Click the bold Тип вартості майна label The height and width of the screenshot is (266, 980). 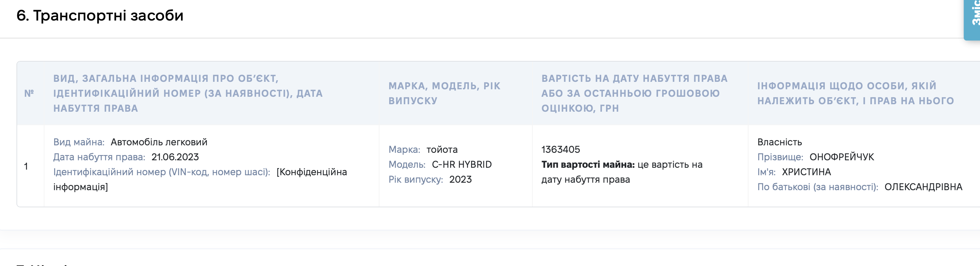pyautogui.click(x=588, y=164)
